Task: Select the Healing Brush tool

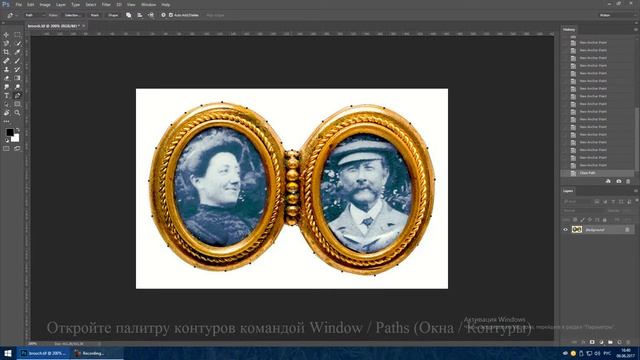Action: (6, 61)
